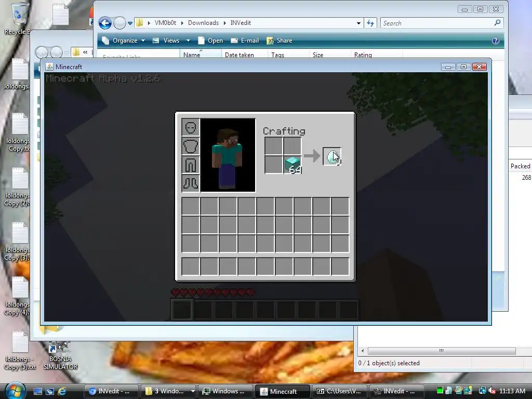
Task: Click the Explorer forward arrow button
Action: pos(119,23)
